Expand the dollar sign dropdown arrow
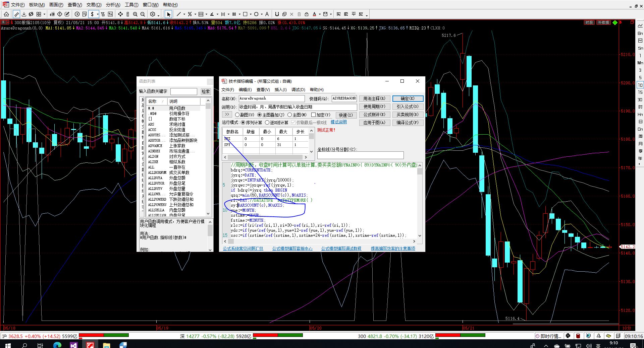644x348 pixels. [x=98, y=14]
